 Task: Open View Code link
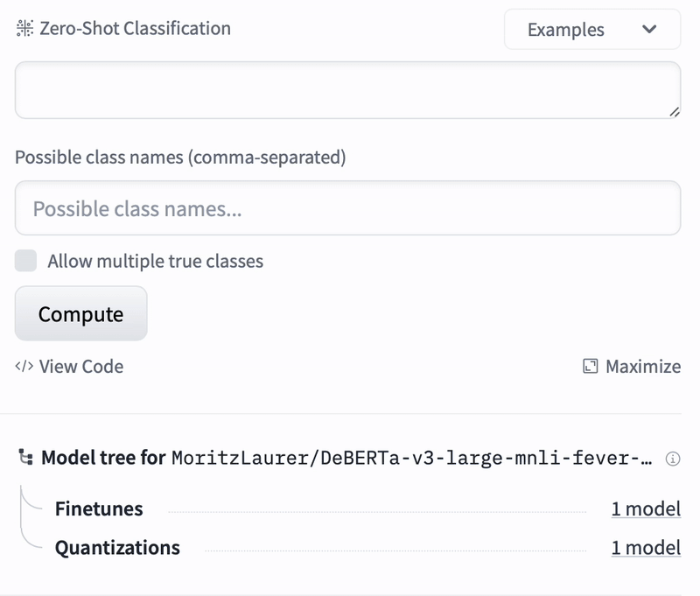point(69,367)
